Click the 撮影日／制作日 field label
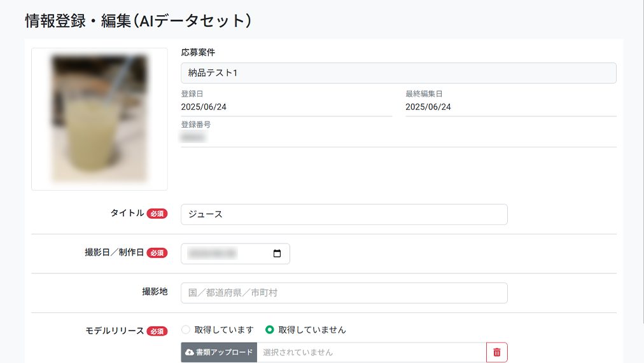Image resolution: width=644 pixels, height=363 pixels. (115, 252)
